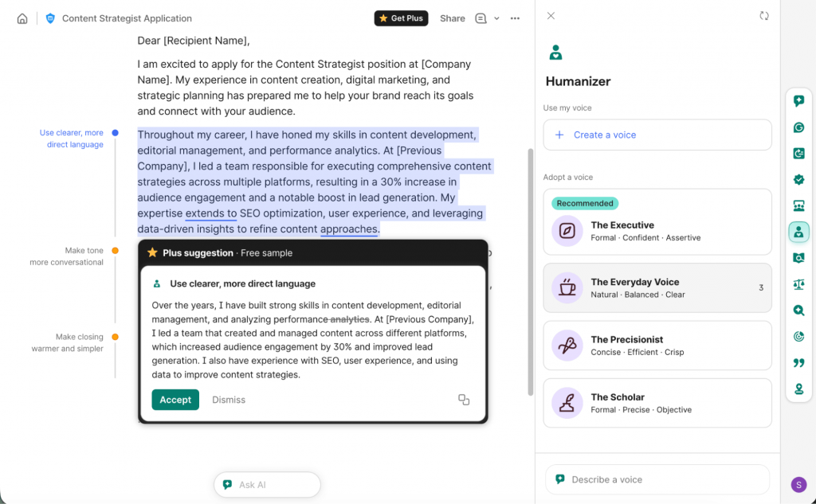This screenshot has width=816, height=504.
Task: Open the audience panel icon
Action: tap(798, 205)
